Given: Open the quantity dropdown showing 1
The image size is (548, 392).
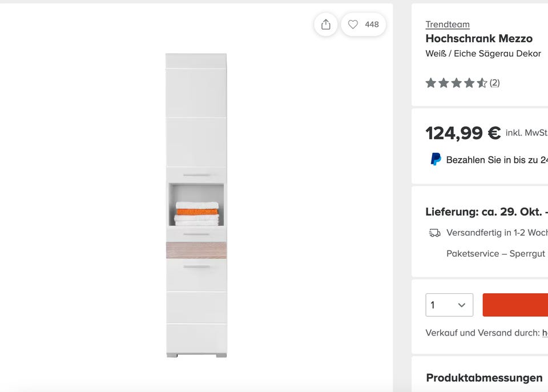Looking at the screenshot, I should 449,305.
